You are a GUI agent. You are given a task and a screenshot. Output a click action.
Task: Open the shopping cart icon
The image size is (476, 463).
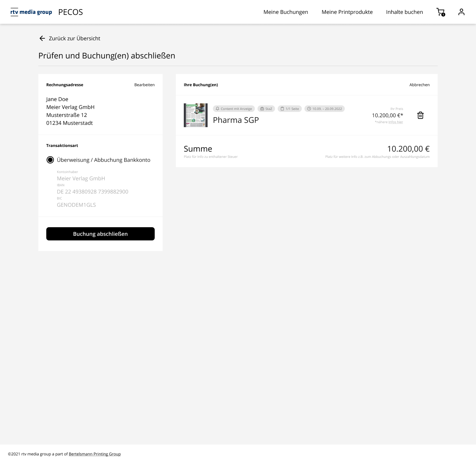tap(441, 12)
